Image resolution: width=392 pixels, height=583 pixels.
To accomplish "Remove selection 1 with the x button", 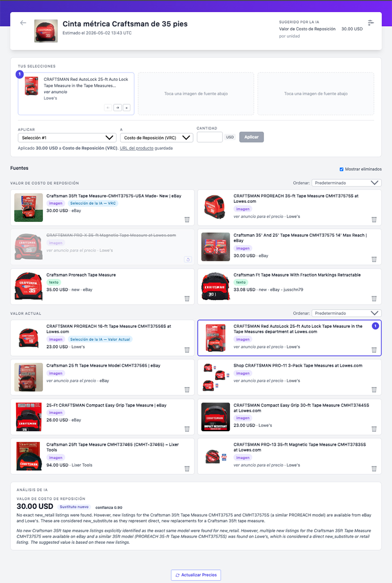I will pyautogui.click(x=126, y=107).
